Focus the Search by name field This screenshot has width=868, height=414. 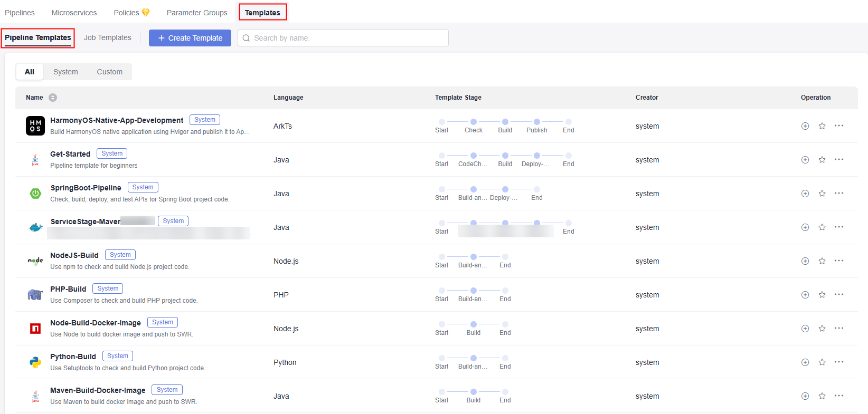[348, 38]
